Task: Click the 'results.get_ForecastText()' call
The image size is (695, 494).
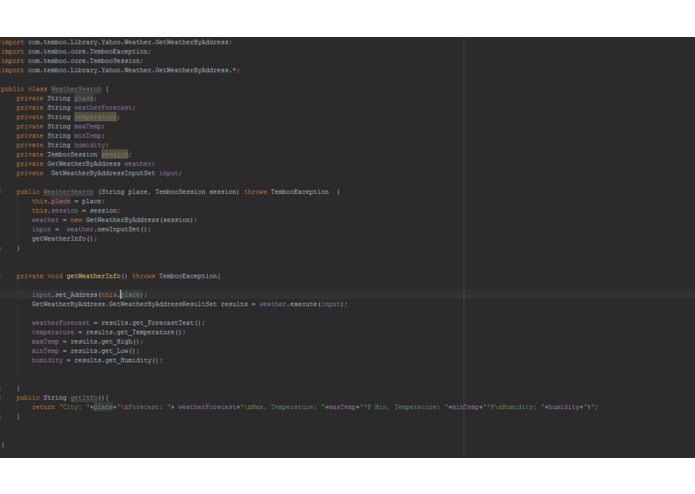Action: tap(152, 323)
